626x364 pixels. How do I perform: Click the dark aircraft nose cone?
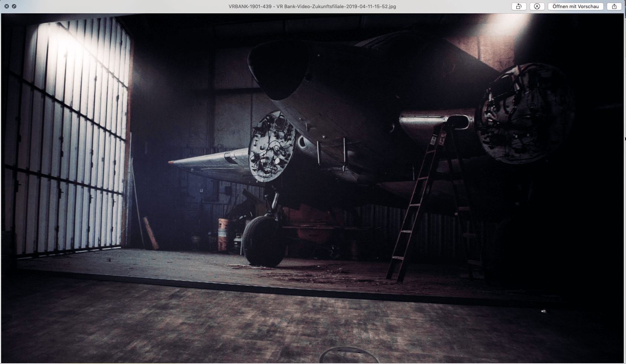click(x=279, y=69)
